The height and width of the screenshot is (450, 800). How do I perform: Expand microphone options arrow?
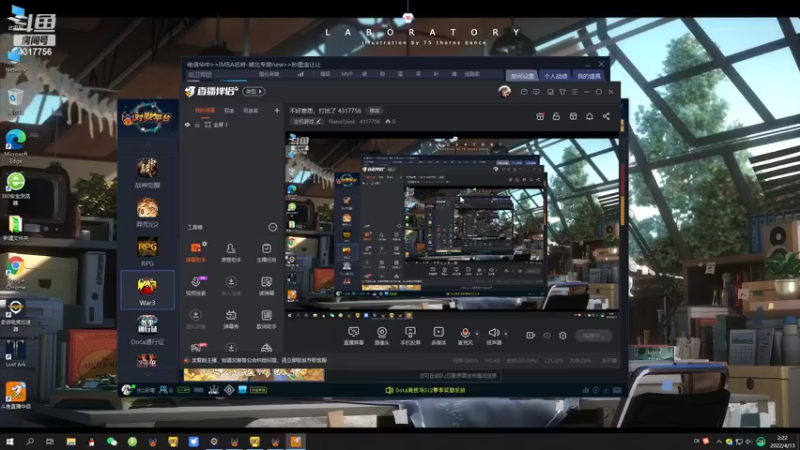(x=477, y=334)
